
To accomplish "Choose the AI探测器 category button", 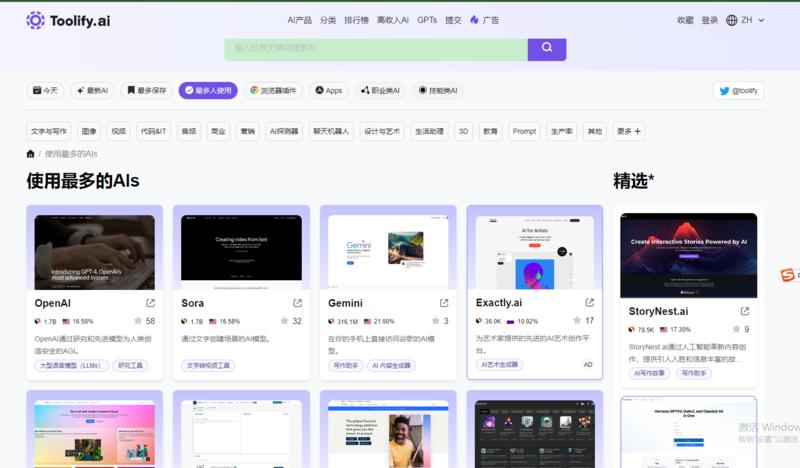I will (x=284, y=131).
